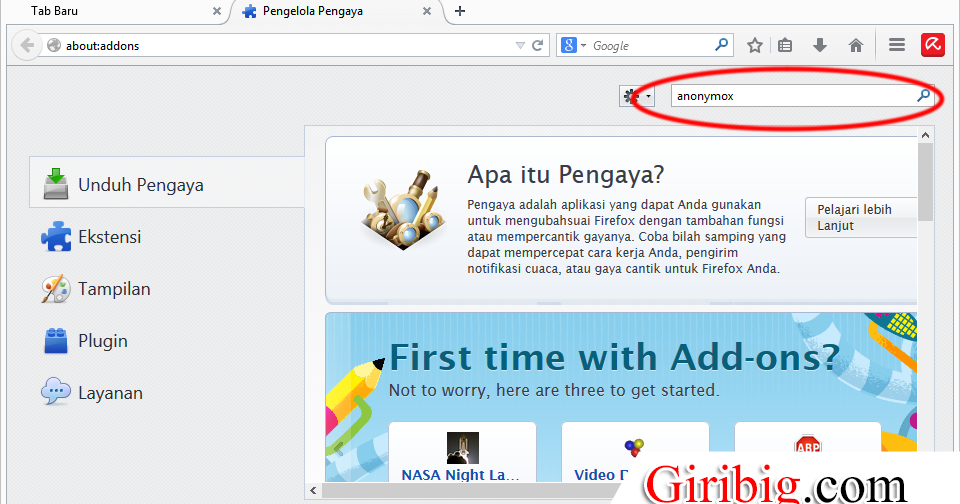960x504 pixels.
Task: Click the paint palette Tampilan icon
Action: coord(56,289)
